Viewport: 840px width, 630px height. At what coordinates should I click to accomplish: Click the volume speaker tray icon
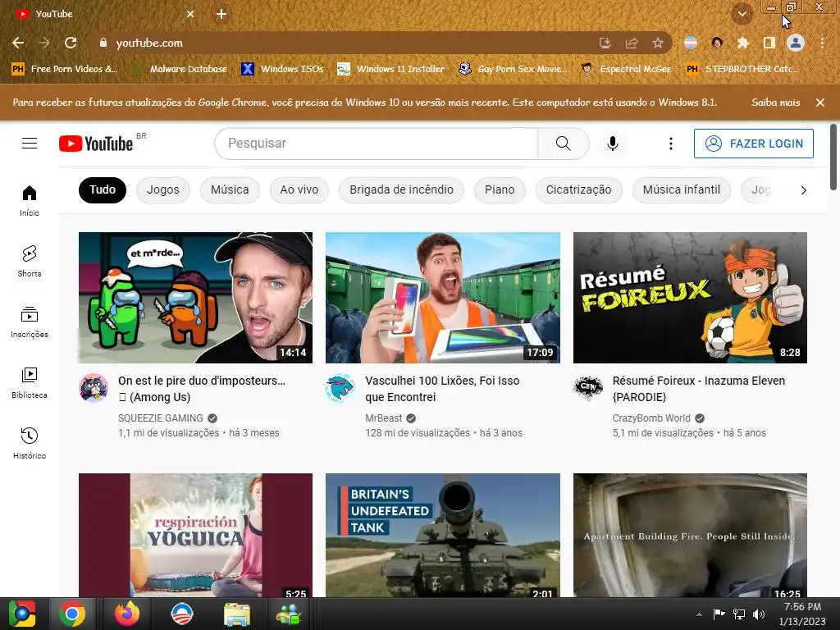pos(759,614)
